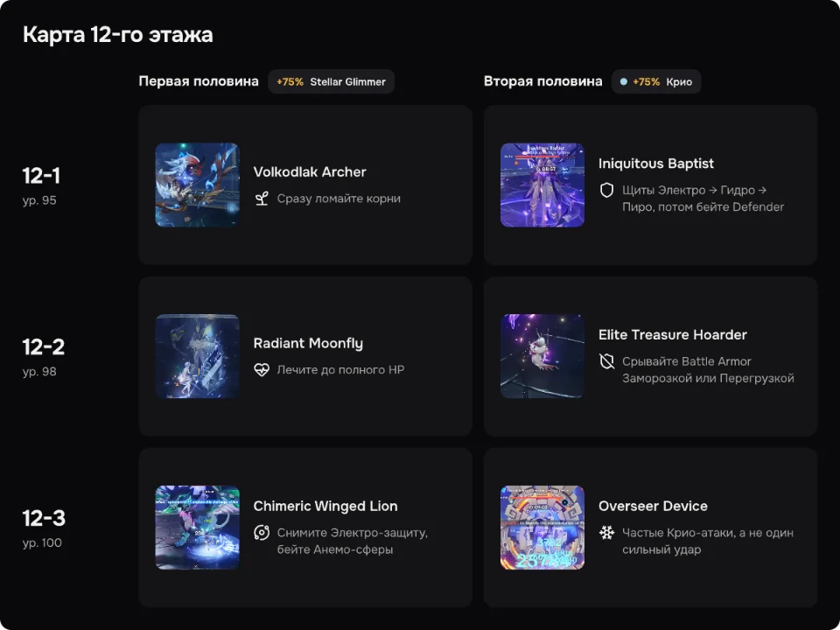Open the Overseer Device thumbnail image
The height and width of the screenshot is (630, 840).
(x=542, y=528)
